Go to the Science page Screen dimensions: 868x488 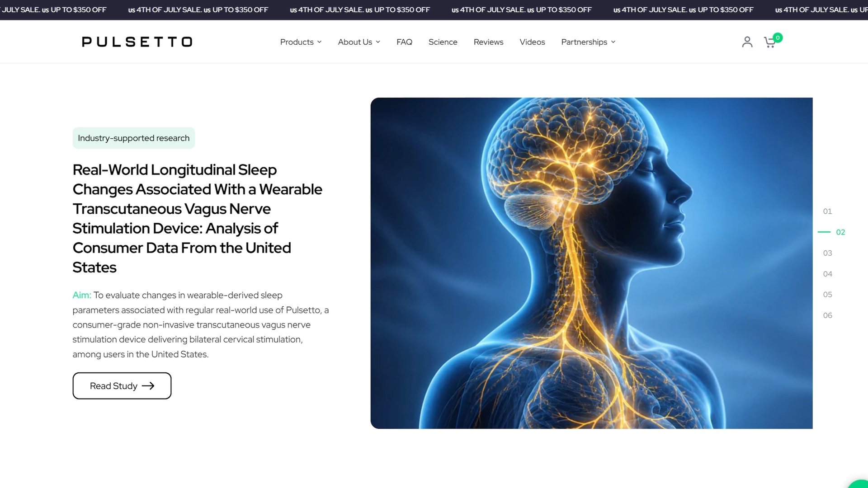443,42
